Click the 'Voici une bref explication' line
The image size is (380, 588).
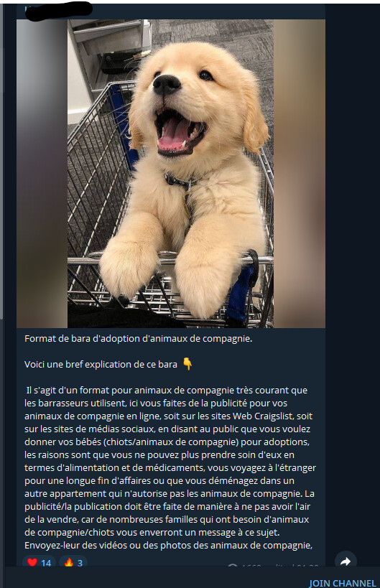(101, 364)
